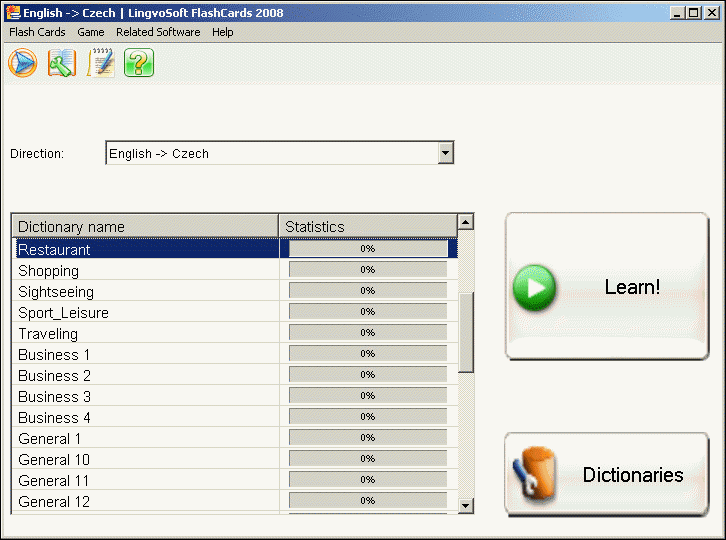Close the FlashCards window

click(711, 13)
